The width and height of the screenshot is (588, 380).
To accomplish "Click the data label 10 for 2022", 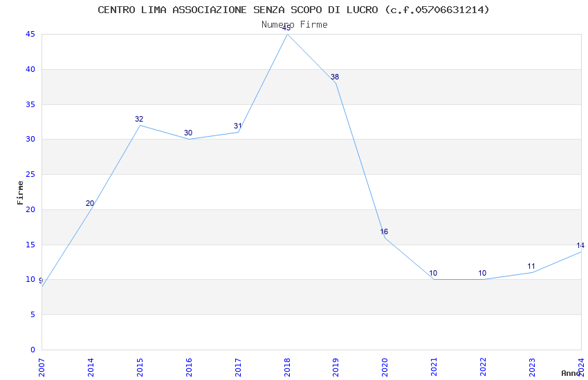I will [x=482, y=274].
